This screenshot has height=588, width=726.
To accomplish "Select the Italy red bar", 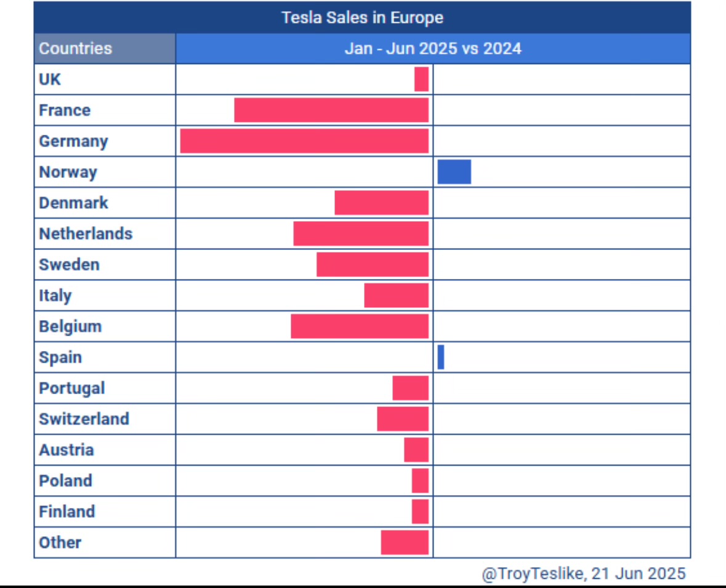I will [x=396, y=296].
